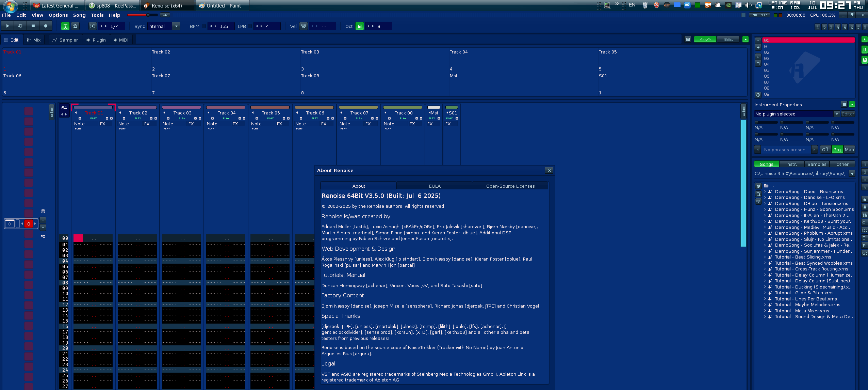Click the Map phrase button
868x390 pixels.
tap(849, 150)
